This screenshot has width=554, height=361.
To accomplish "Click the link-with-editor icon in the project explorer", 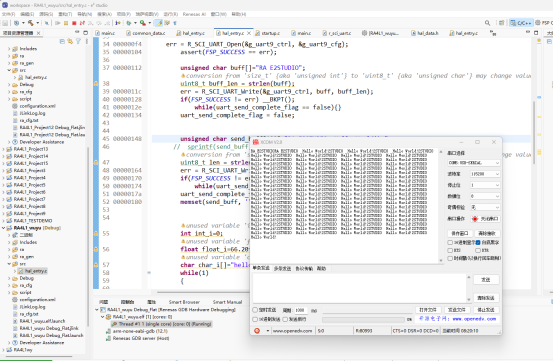I will [x=70, y=41].
